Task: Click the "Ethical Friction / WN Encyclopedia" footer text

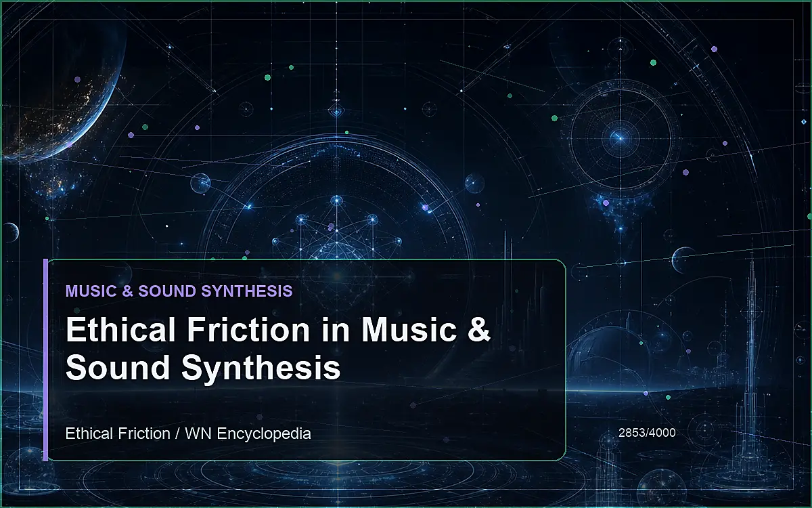Action: click(x=188, y=433)
